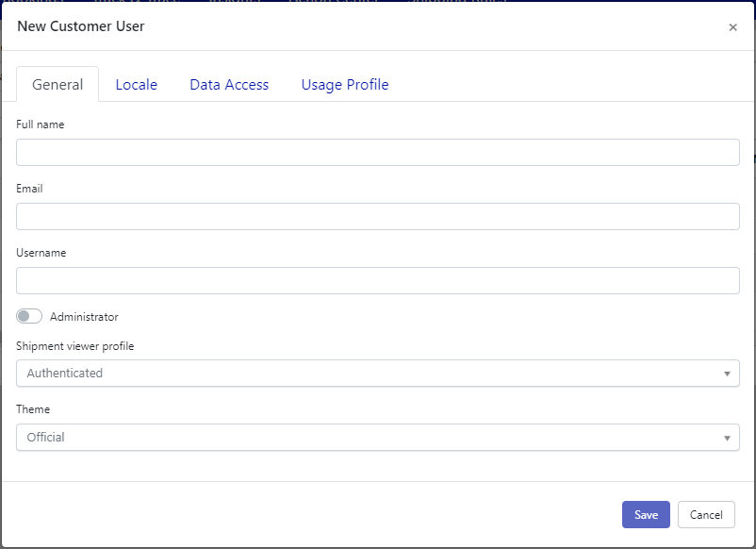Focus the Email text box
This screenshot has width=756, height=549.
click(x=377, y=217)
